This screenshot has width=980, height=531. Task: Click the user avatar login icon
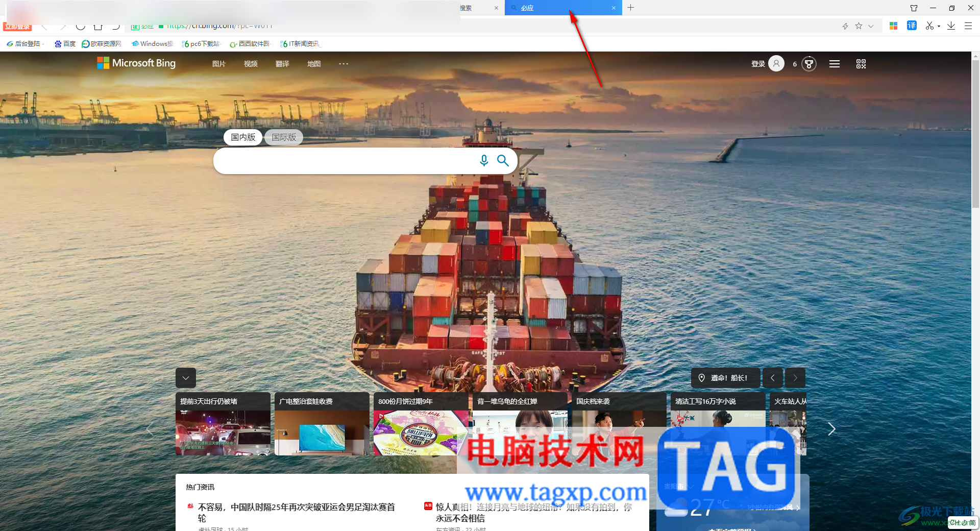coord(776,63)
